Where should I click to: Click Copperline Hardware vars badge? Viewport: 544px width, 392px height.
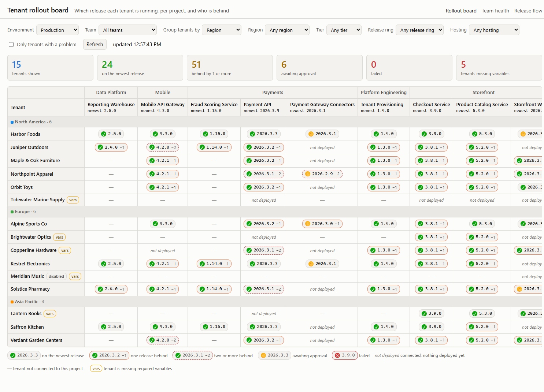(65, 250)
